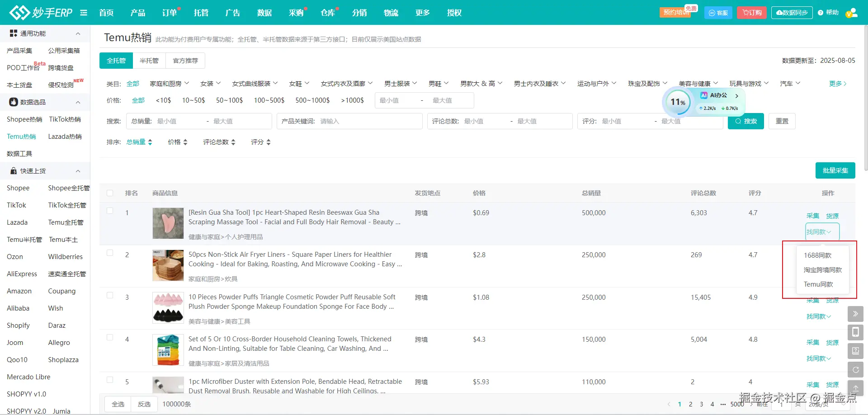Click the floating refresh icon
Image resolution: width=868 pixels, height=415 pixels.
click(855, 369)
